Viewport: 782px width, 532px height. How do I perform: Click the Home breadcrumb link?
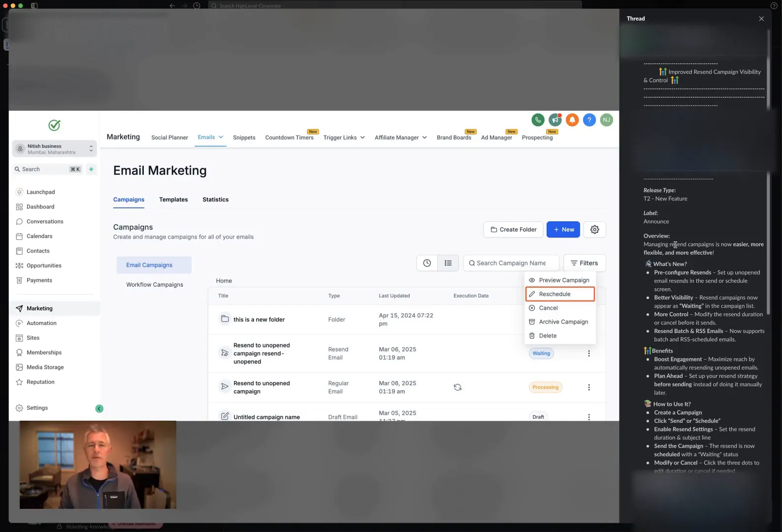pos(224,281)
